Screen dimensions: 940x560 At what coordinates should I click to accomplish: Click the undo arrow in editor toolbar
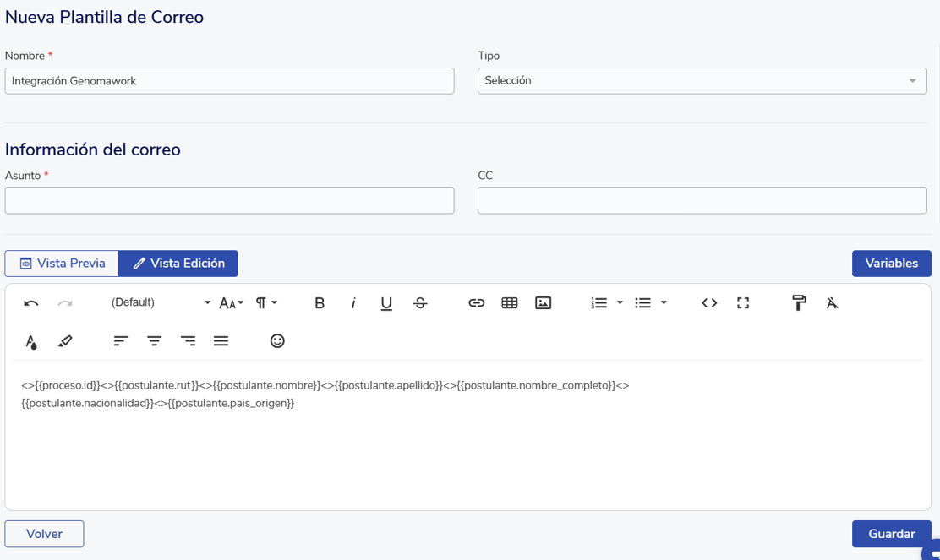(x=31, y=303)
